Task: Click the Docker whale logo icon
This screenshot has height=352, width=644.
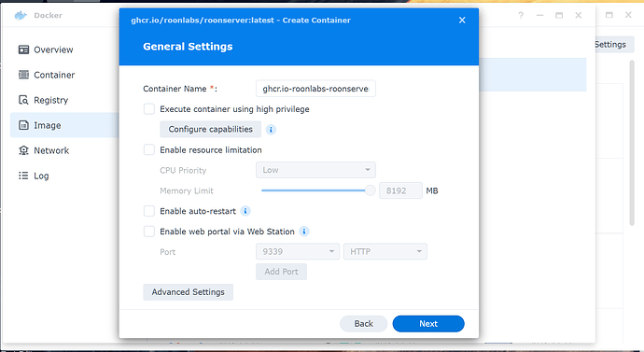Action: click(21, 16)
